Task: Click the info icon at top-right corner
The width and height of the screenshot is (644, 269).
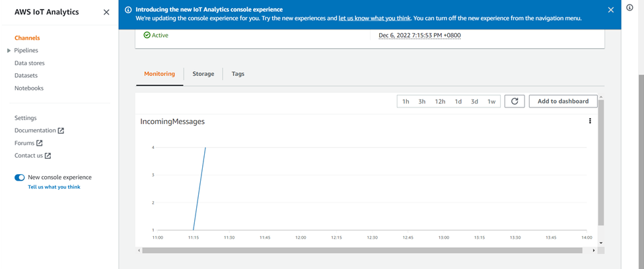Action: [x=629, y=8]
